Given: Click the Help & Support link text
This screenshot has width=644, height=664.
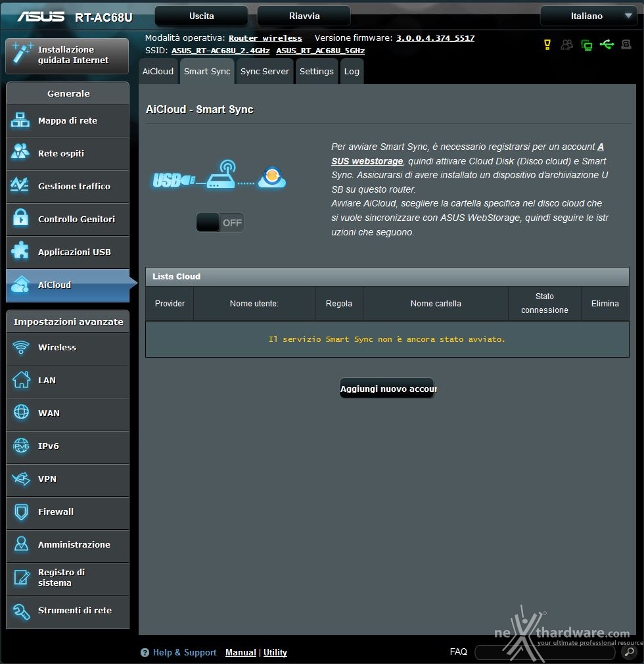Looking at the screenshot, I should tap(185, 653).
